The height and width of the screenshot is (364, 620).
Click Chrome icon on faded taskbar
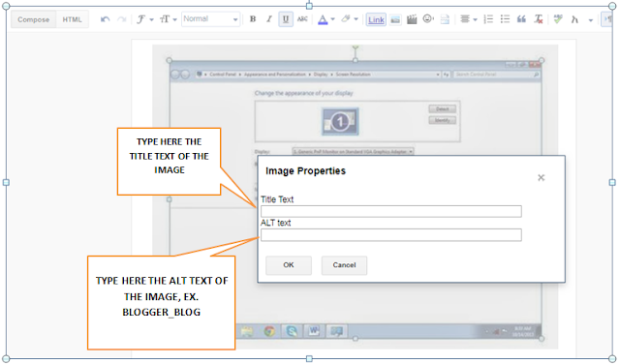tap(269, 331)
